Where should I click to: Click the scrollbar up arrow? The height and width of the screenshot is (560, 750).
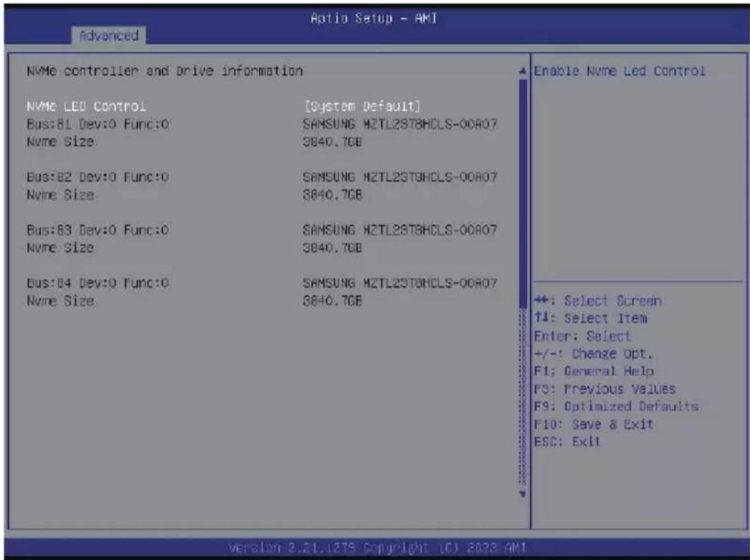pyautogui.click(x=522, y=71)
